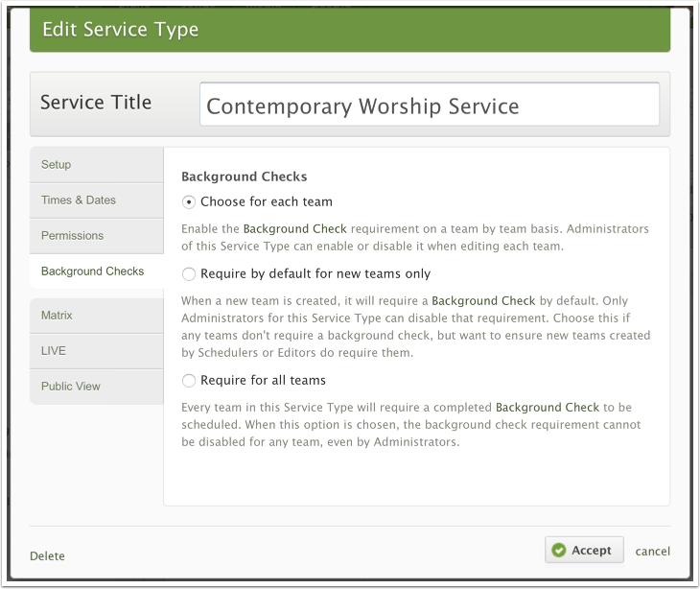Open Background Check link in first description
The image size is (700, 589).
294,229
